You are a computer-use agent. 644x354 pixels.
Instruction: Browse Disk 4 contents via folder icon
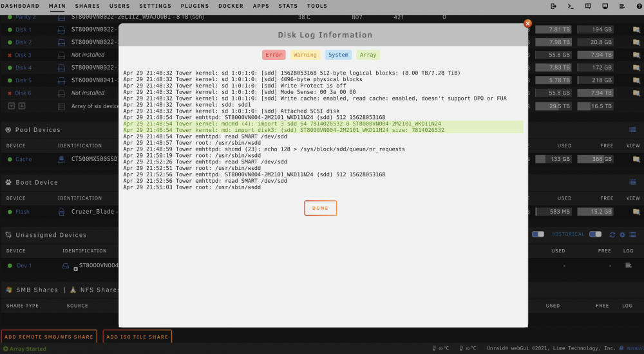pyautogui.click(x=636, y=68)
